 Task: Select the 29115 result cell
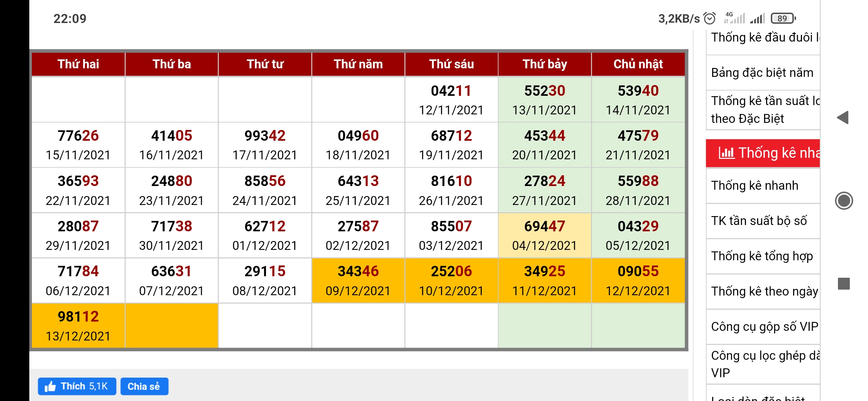(265, 281)
